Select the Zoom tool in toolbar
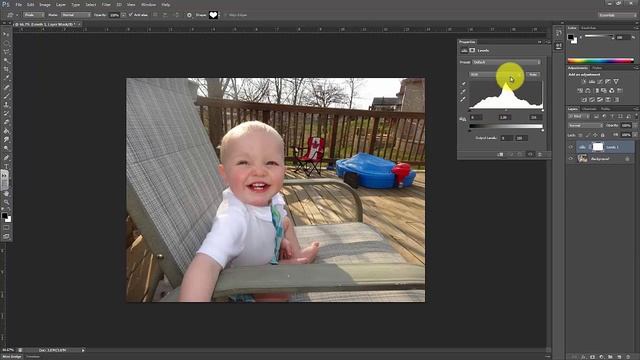 click(6, 202)
